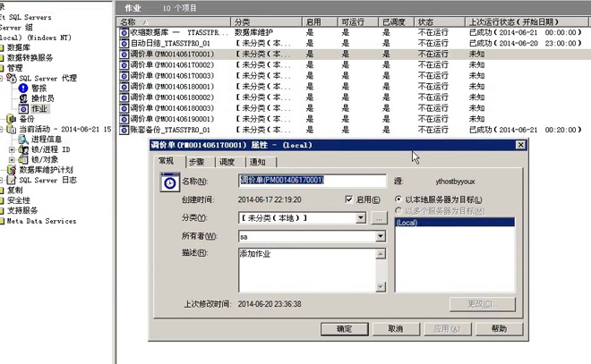Sort by the 可运行 column header
The height and width of the screenshot is (364, 591).
click(x=357, y=21)
